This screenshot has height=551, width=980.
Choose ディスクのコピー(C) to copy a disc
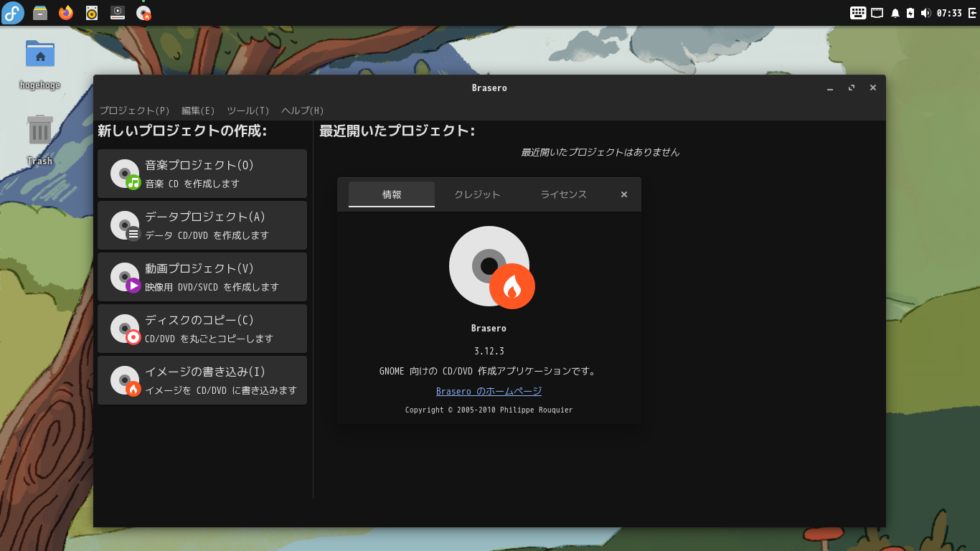click(x=202, y=329)
